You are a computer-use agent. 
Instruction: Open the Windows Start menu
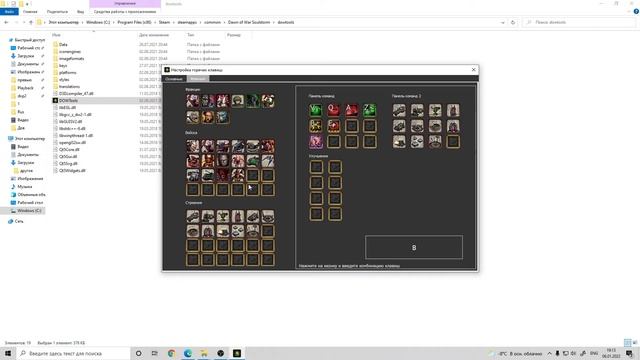click(8, 353)
